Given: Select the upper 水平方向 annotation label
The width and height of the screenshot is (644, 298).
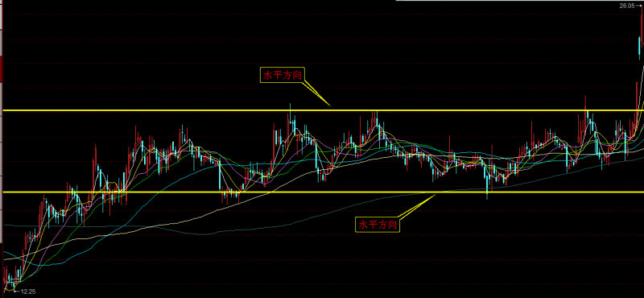Looking at the screenshot, I should tap(283, 75).
